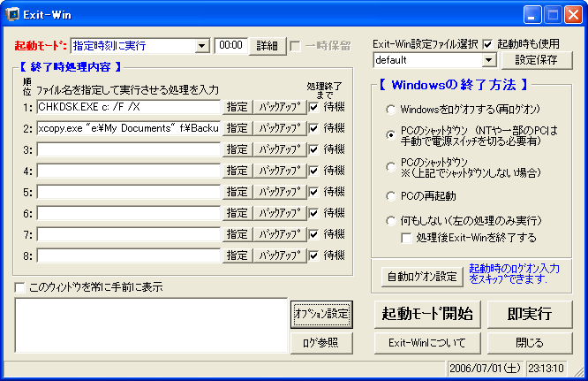Click the empty row 7 command field
The height and width of the screenshot is (381, 588).
pyautogui.click(x=129, y=234)
